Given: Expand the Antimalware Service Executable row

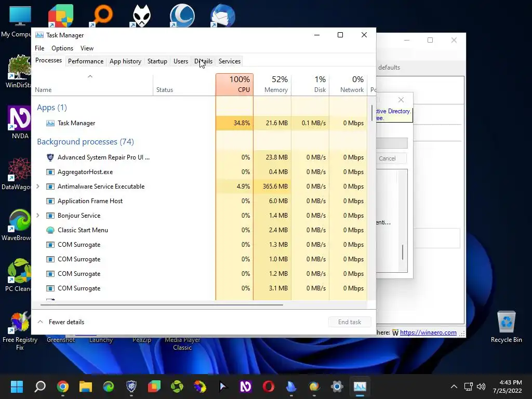Looking at the screenshot, I should 37,187.
